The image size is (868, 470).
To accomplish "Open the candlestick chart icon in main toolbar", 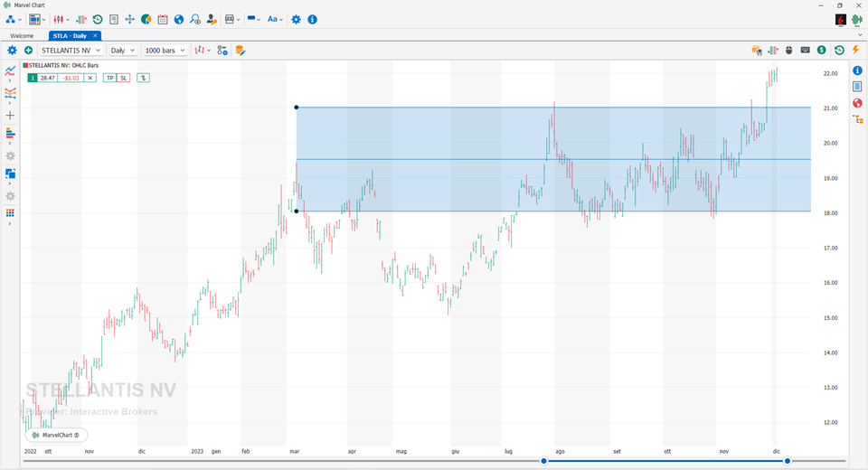I will click(58, 19).
